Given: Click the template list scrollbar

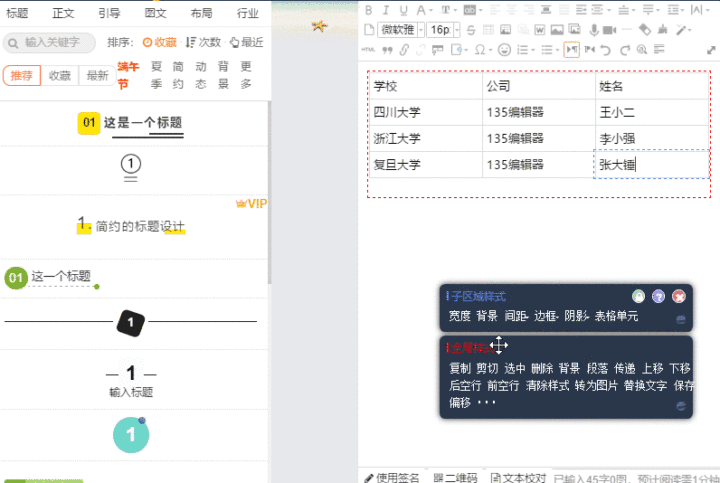Looking at the screenshot, I should point(270,193).
